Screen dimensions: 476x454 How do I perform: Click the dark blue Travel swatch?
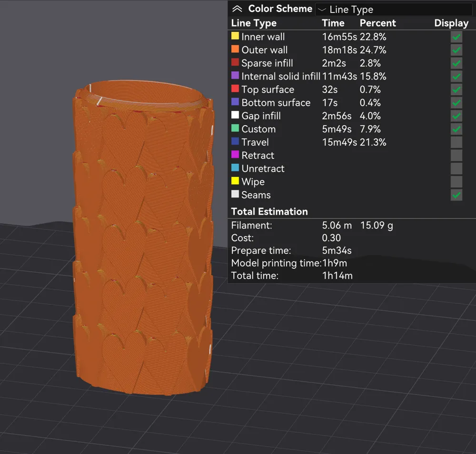[x=235, y=141]
